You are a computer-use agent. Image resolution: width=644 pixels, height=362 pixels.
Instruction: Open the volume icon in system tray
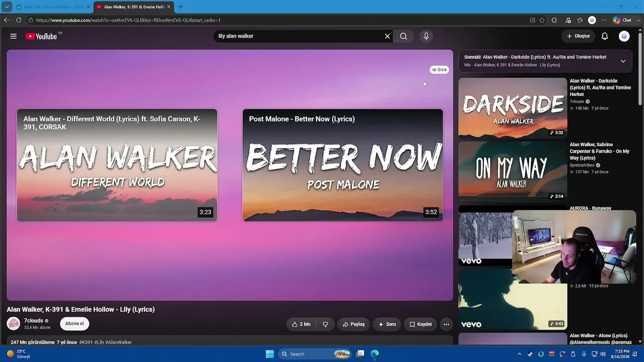coord(603,354)
